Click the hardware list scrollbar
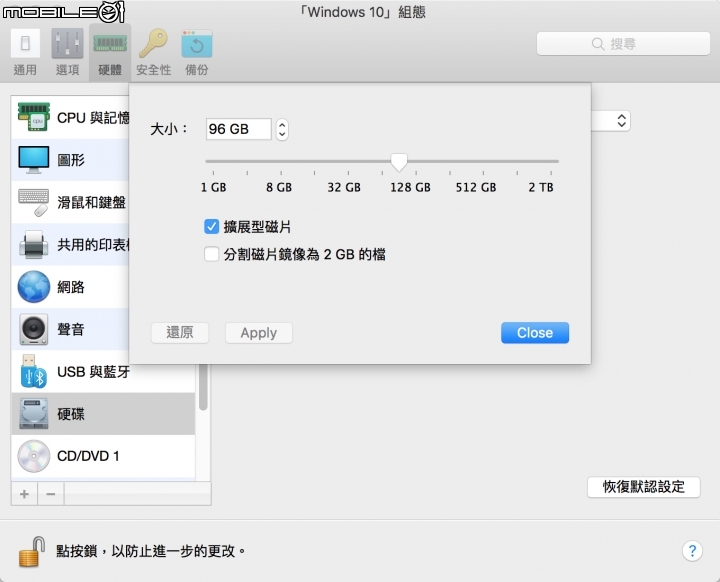Screen dimensions: 720x582 tap(203, 387)
